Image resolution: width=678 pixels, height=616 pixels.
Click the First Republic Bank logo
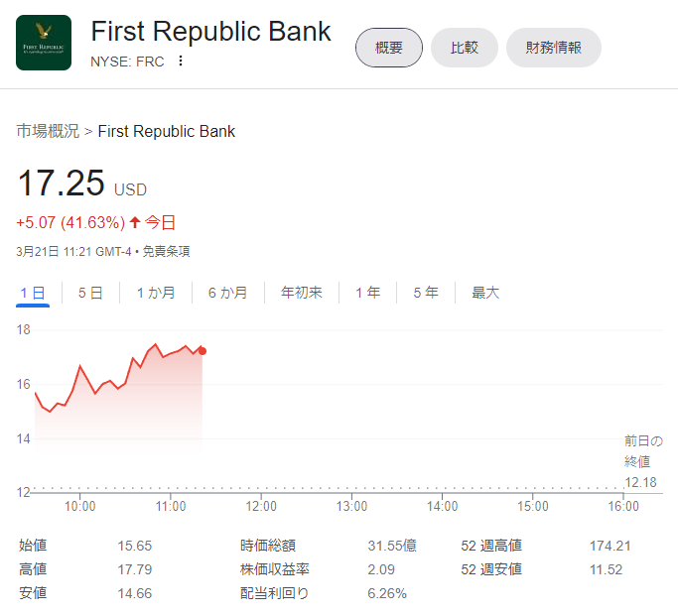[x=44, y=43]
